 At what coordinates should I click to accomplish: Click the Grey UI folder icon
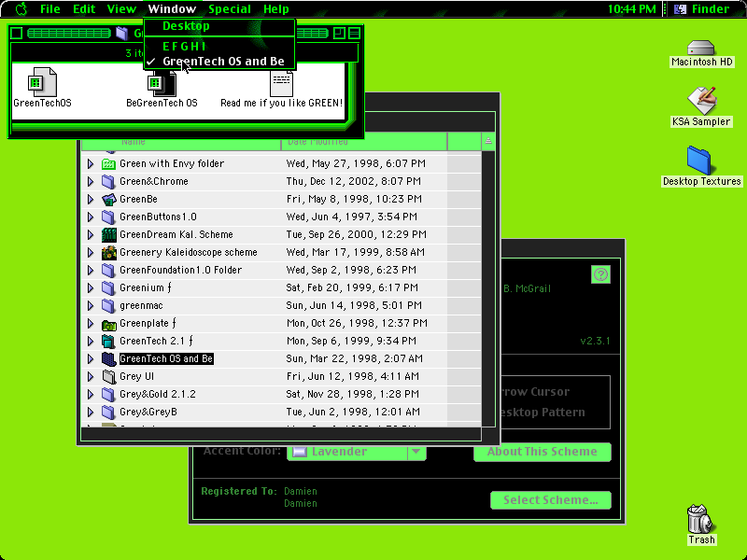tap(108, 377)
